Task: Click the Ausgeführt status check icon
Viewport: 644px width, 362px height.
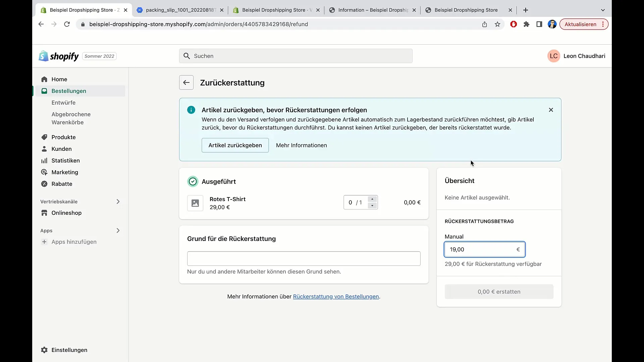Action: [x=193, y=181]
